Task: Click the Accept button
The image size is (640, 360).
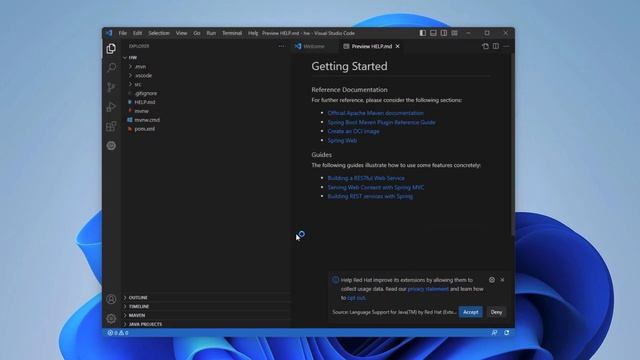Action: click(x=471, y=312)
